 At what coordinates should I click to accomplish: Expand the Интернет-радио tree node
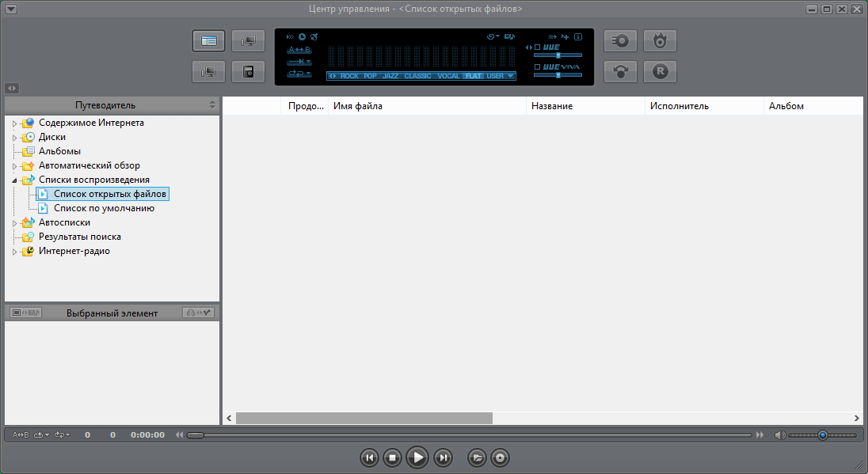click(x=14, y=252)
